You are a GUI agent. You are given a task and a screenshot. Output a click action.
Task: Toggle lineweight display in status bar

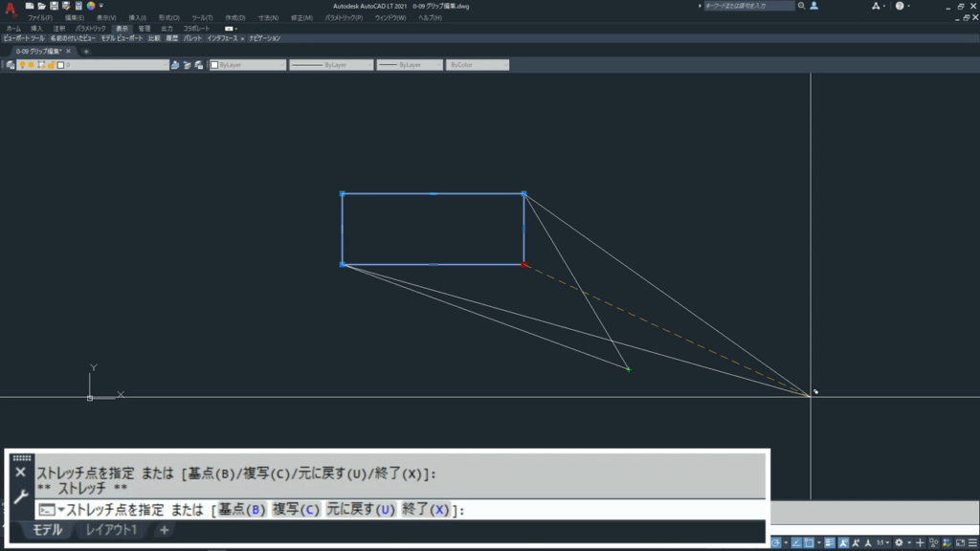tap(830, 543)
